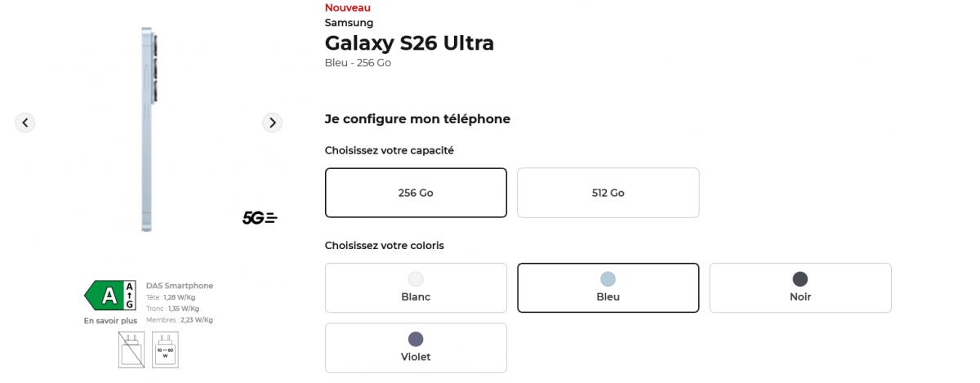The height and width of the screenshot is (383, 980).
Task: Click the Tête DAS value line
Action: 171,297
